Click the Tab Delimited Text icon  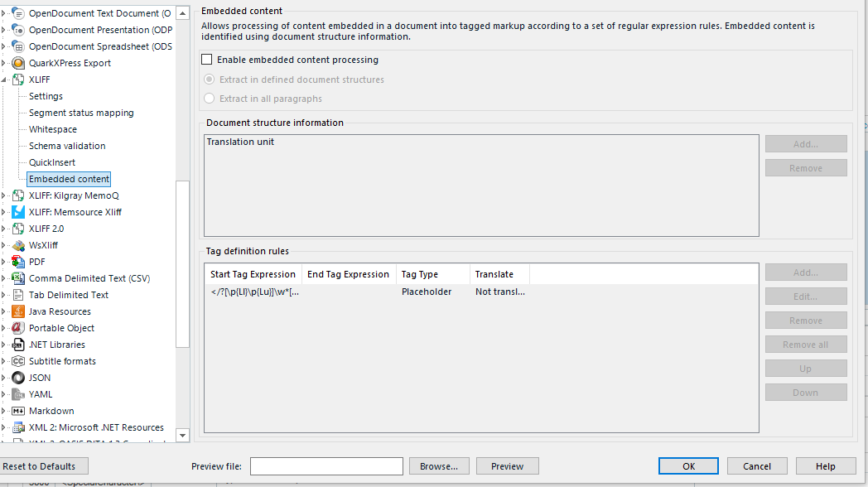click(18, 295)
